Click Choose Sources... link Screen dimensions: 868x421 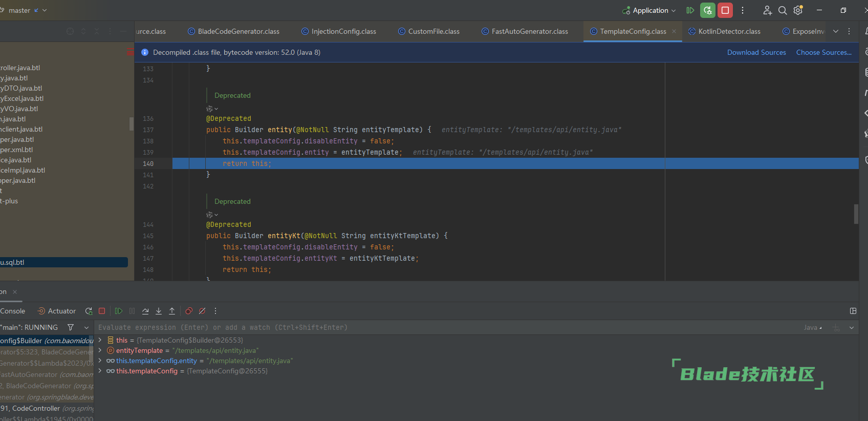(x=824, y=52)
